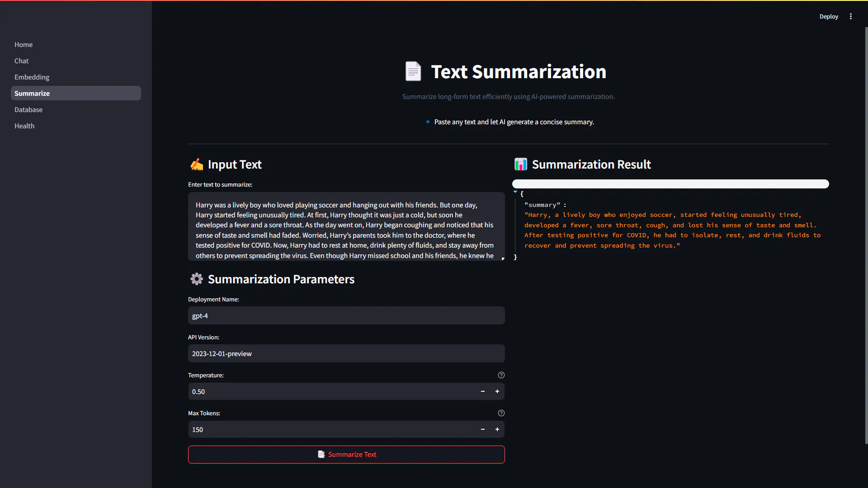Click the Deploy button
868x488 pixels.
(829, 16)
